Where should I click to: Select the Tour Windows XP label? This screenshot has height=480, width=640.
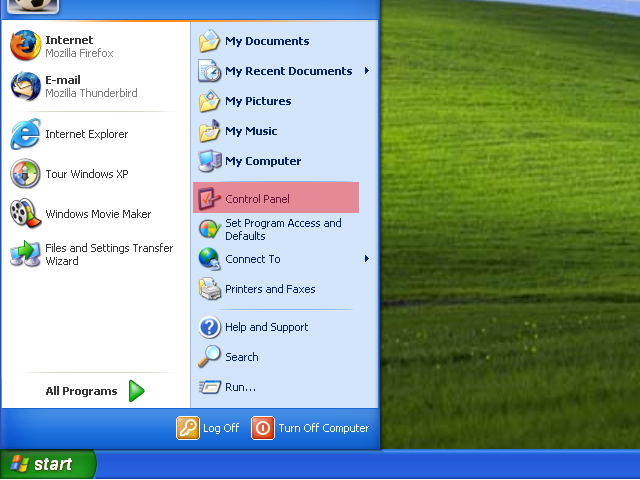click(87, 174)
